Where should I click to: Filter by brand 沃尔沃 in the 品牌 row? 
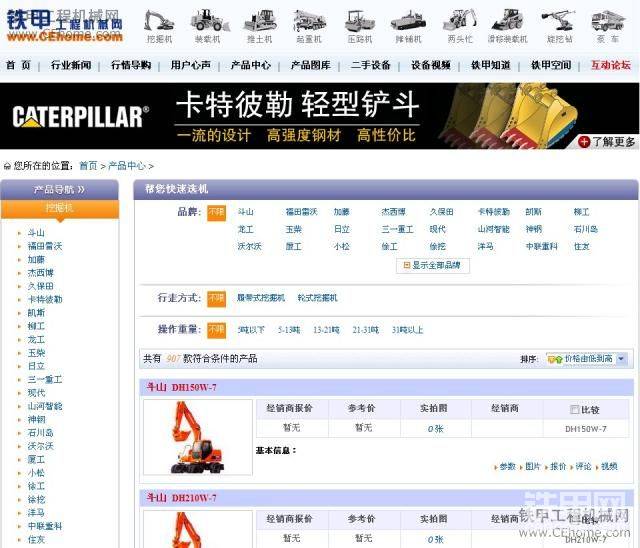(x=249, y=246)
